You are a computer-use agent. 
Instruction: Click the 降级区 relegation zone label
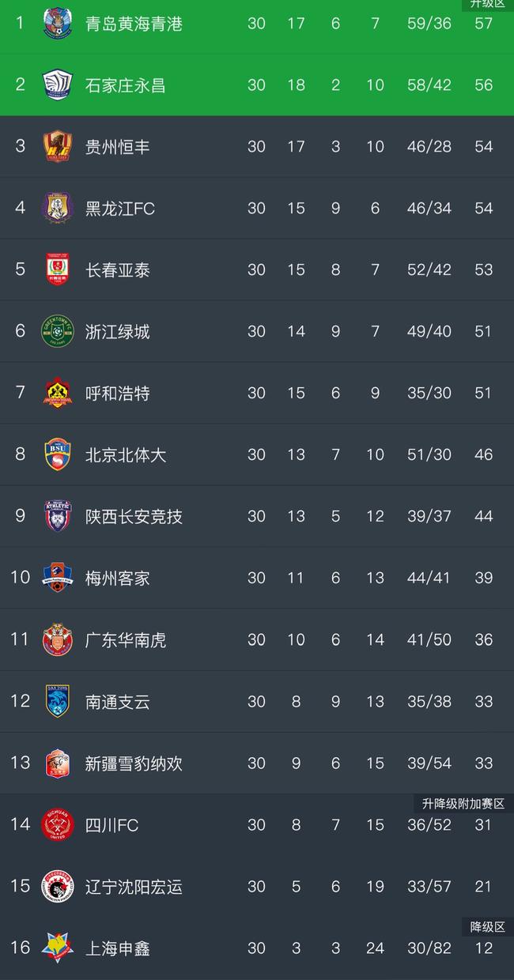(488, 927)
